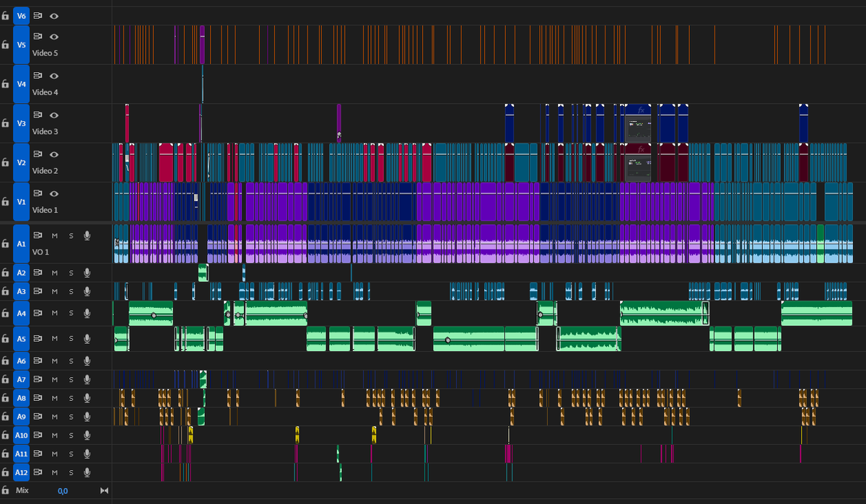
Task: Target the A6 track
Action: pos(22,361)
